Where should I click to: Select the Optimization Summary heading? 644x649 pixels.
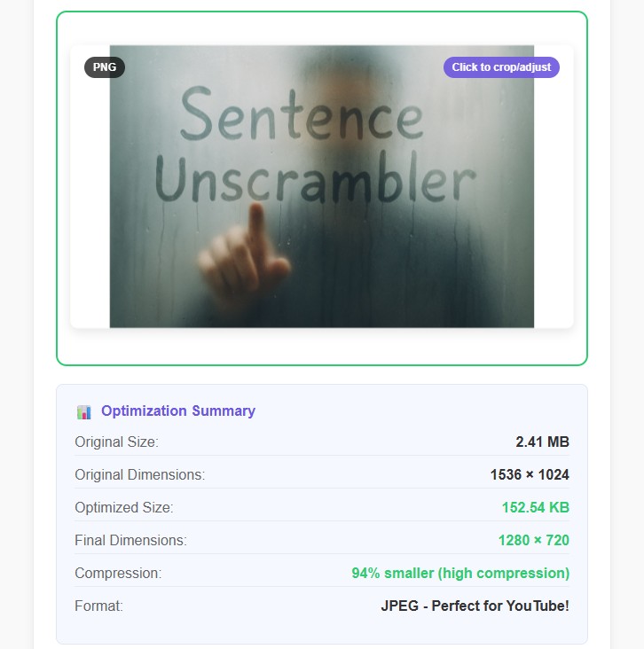coord(178,411)
